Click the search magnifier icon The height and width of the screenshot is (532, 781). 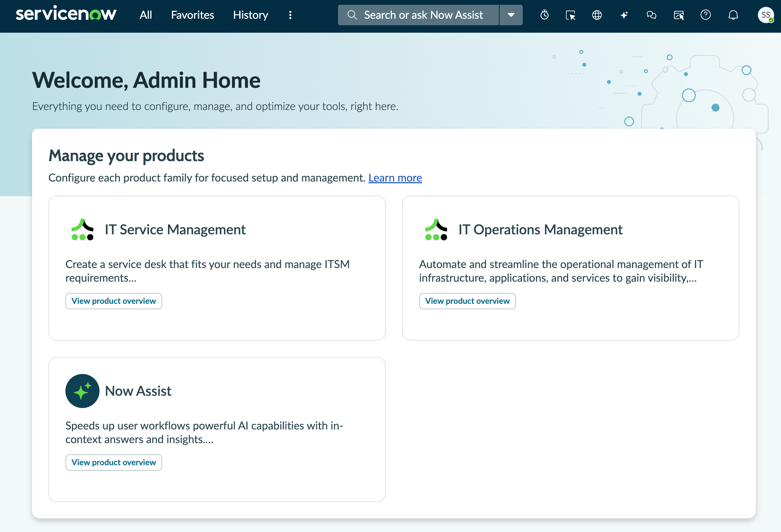point(352,15)
